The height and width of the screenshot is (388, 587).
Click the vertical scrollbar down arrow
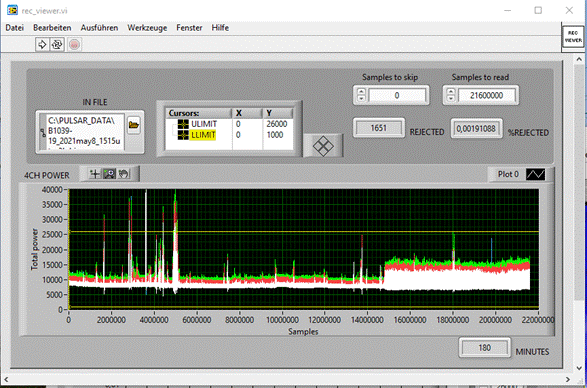(x=579, y=368)
